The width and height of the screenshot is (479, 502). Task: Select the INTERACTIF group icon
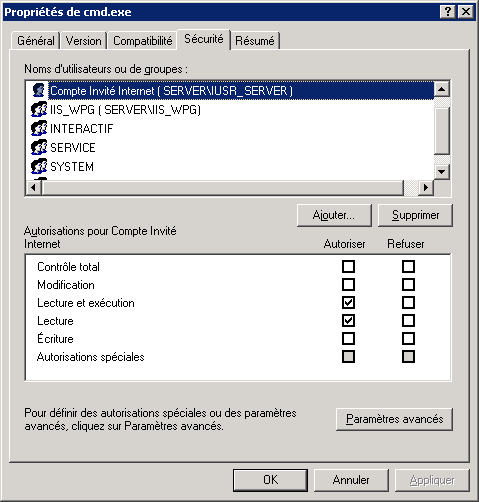click(x=39, y=128)
